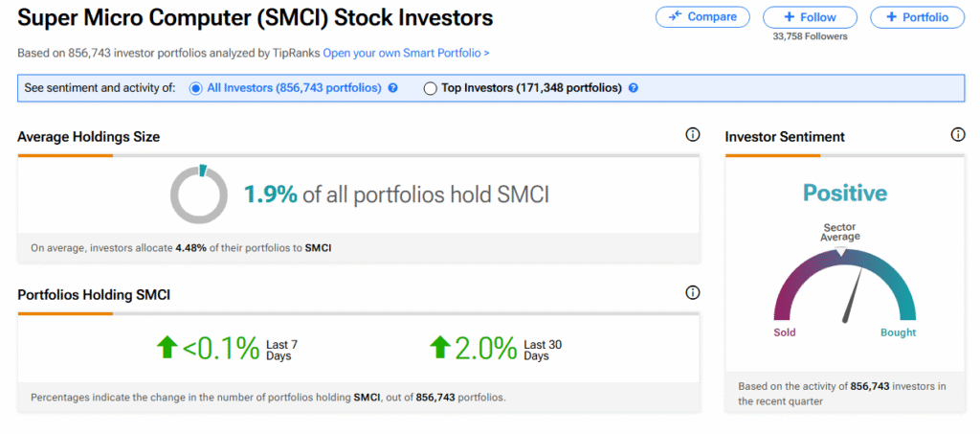This screenshot has width=980, height=434.
Task: Click the sentiment gauge needle
Action: pyautogui.click(x=853, y=295)
